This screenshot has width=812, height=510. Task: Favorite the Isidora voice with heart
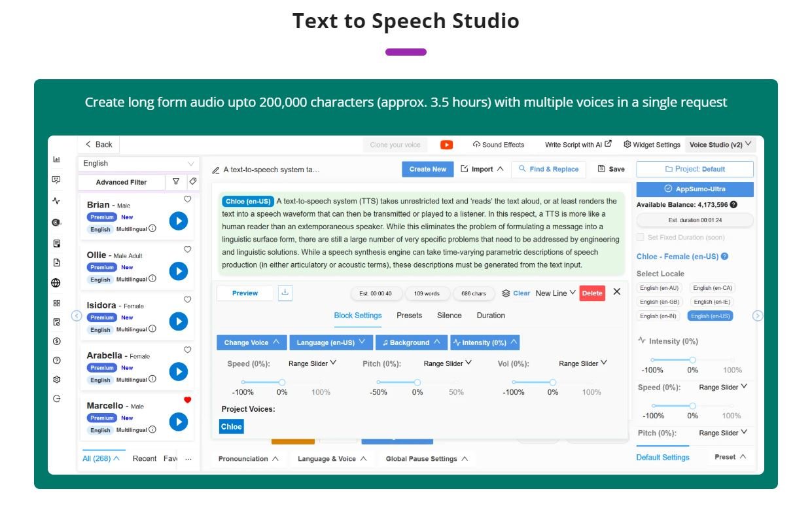pos(187,299)
